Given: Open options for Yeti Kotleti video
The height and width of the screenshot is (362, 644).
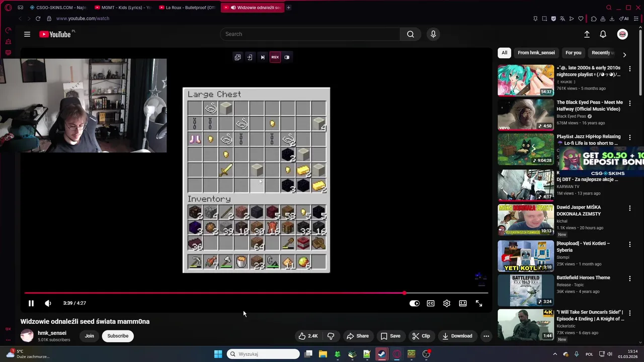Looking at the screenshot, I should point(629,244).
